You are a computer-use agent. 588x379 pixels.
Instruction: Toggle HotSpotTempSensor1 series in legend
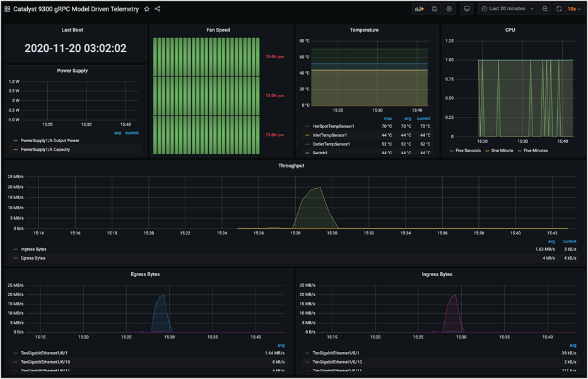coord(333,126)
